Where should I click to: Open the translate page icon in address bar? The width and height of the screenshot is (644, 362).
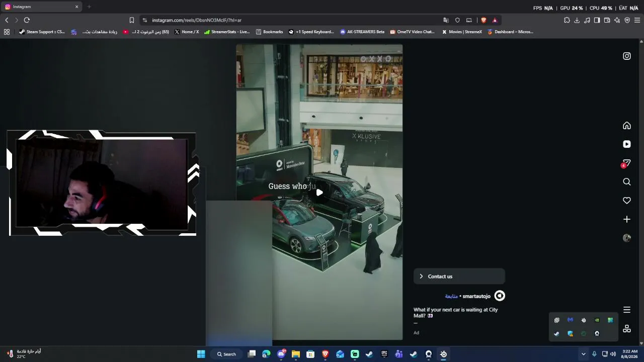[446, 20]
